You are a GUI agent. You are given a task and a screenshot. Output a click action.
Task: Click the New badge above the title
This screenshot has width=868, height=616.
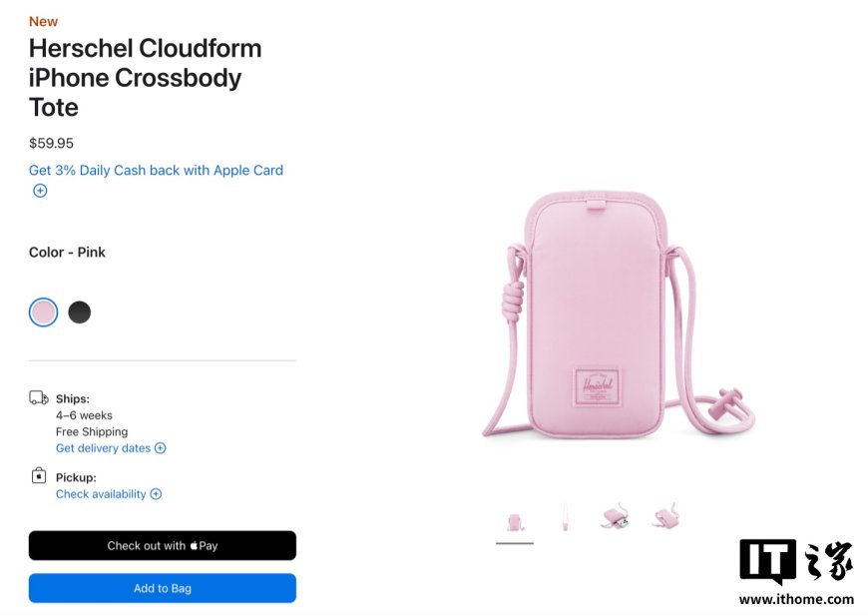click(x=43, y=21)
